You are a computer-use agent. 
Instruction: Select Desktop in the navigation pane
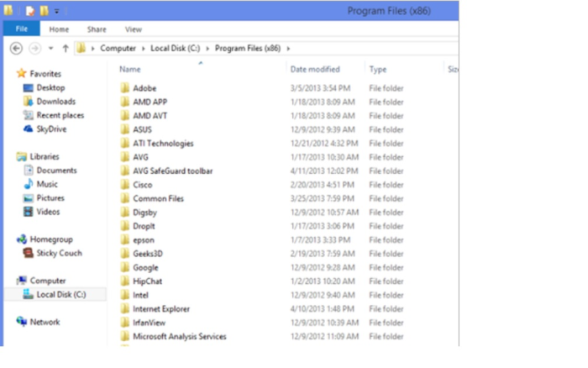point(50,87)
